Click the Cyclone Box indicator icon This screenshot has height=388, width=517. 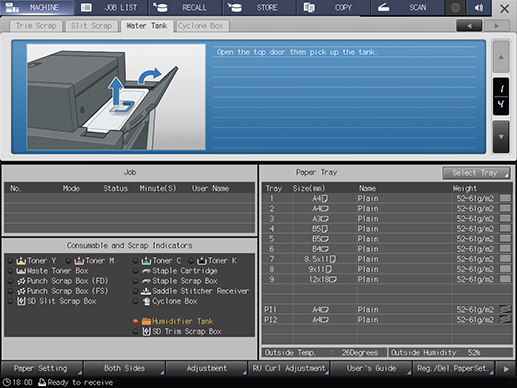(x=146, y=301)
